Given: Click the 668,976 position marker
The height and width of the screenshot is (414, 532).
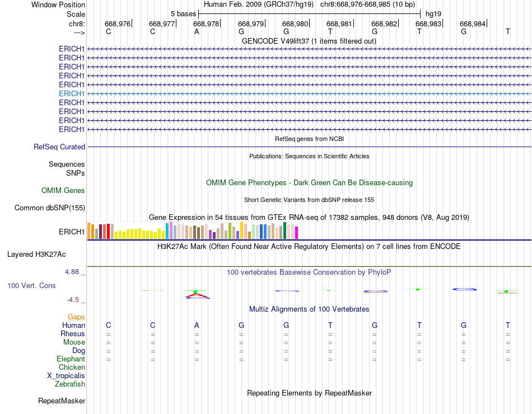Looking at the screenshot, I should (x=118, y=23).
